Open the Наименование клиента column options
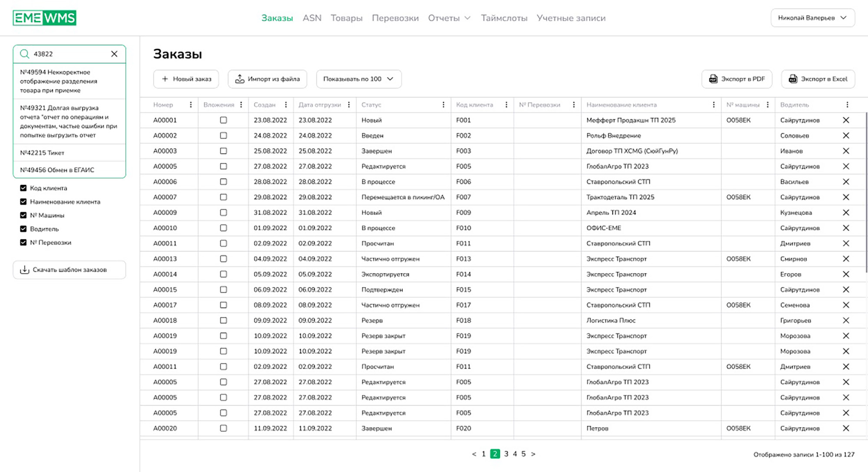The image size is (868, 472). tap(713, 105)
